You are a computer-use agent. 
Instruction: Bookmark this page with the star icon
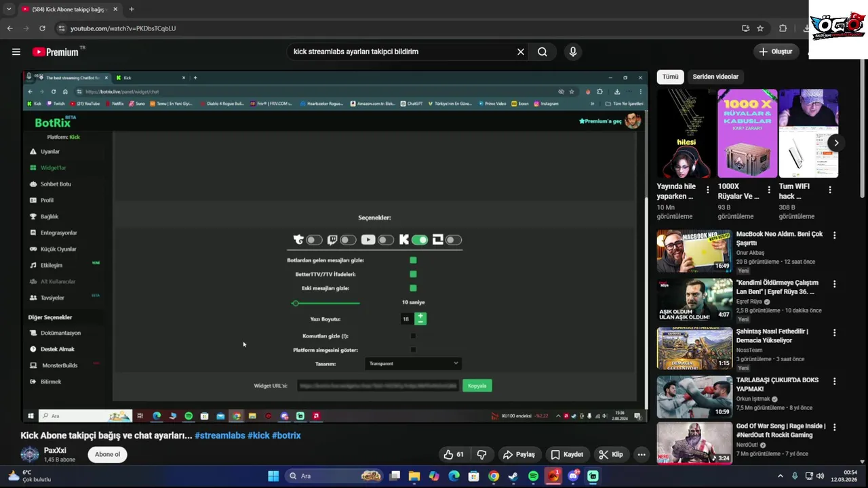(760, 28)
